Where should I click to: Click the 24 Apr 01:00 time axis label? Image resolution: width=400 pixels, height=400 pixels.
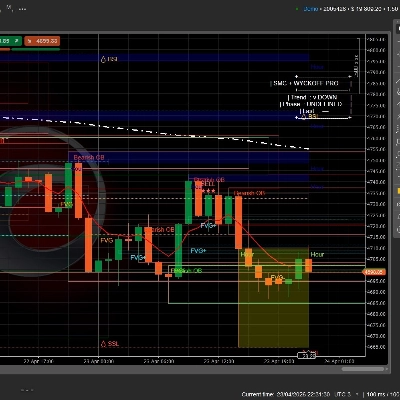pos(339,361)
